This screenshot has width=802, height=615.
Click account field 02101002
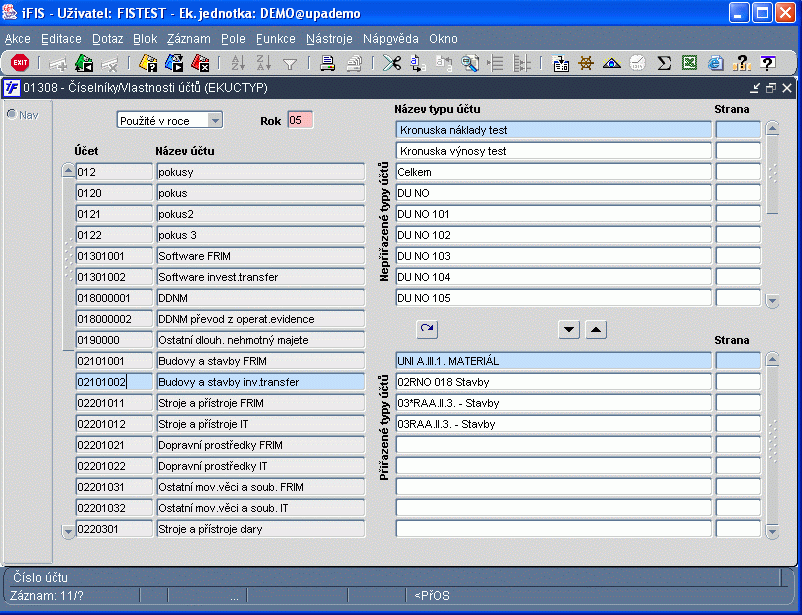tap(114, 382)
